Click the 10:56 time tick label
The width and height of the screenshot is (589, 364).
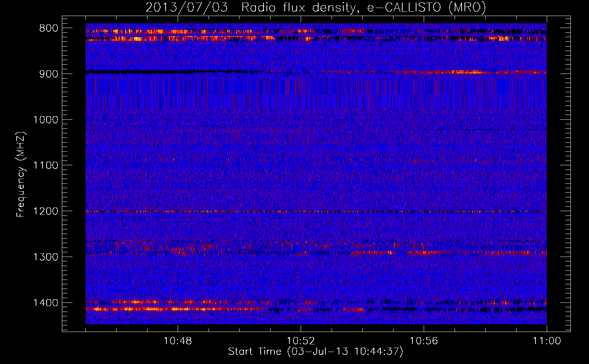tap(424, 341)
